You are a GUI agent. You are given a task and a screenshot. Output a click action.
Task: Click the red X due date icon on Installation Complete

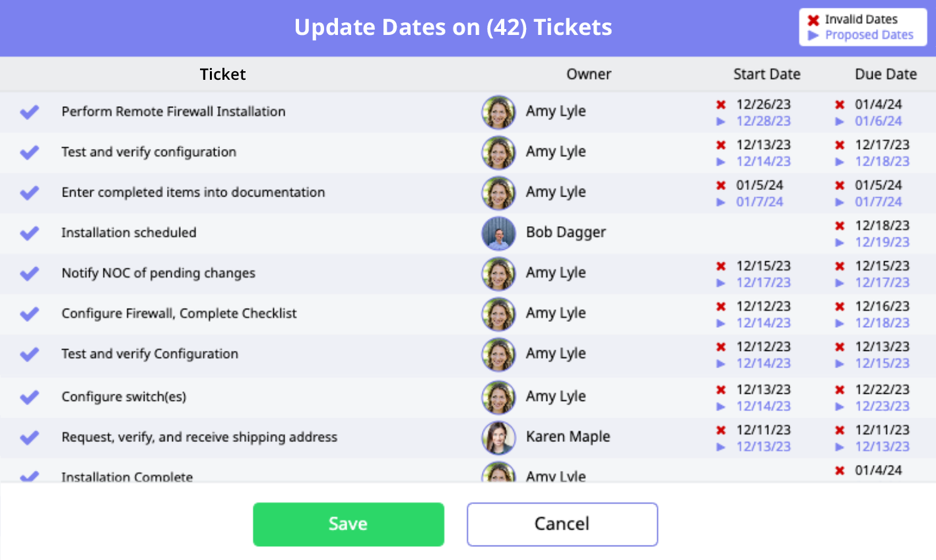839,471
